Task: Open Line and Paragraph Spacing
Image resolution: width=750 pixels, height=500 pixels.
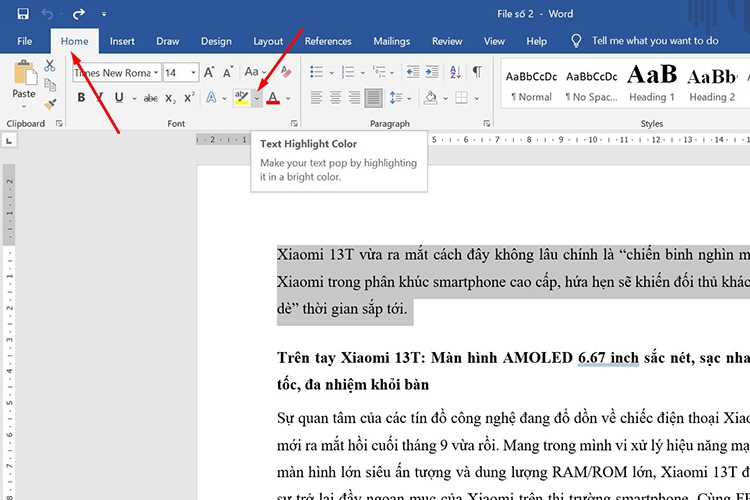Action: 396,98
